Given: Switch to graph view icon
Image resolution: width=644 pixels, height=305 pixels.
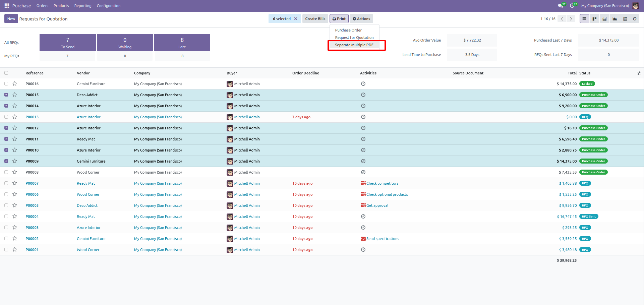Looking at the screenshot, I should click(615, 19).
